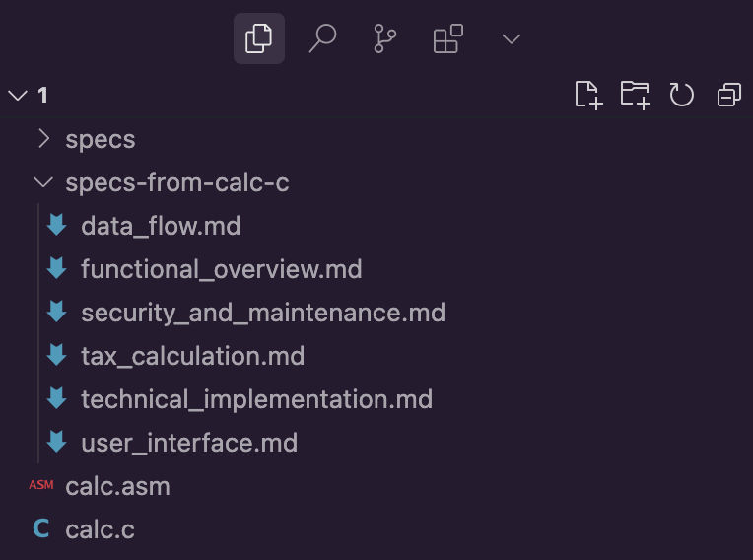Create a new folder using toolbar icon
The height and width of the screenshot is (560, 753).
coord(635,95)
